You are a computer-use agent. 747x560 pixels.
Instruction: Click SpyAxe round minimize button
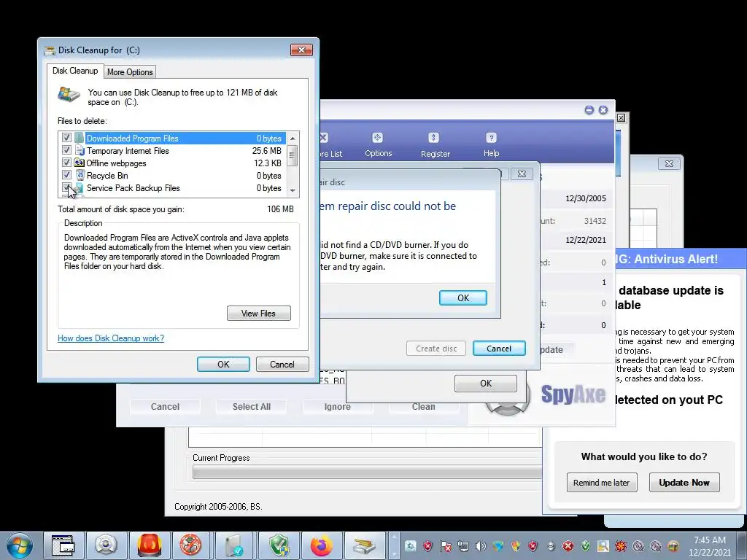point(589,110)
